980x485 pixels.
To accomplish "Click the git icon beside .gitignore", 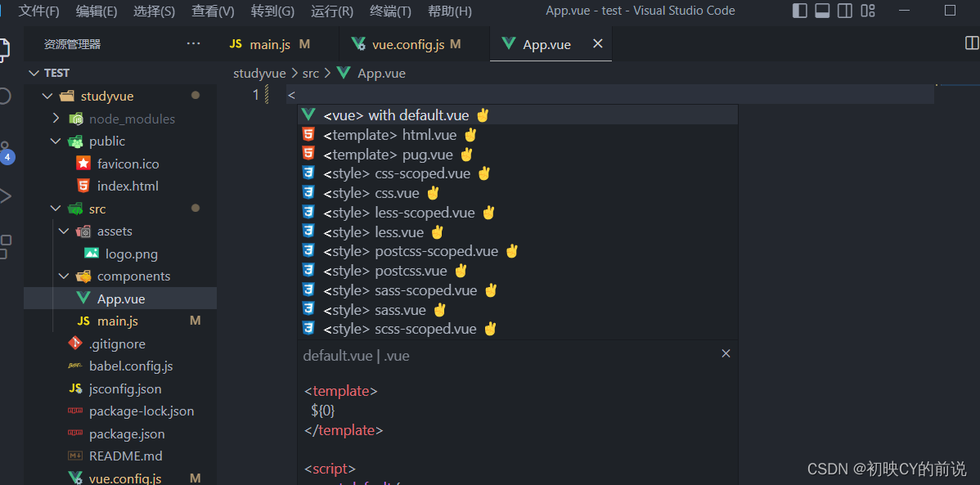I will tap(75, 344).
